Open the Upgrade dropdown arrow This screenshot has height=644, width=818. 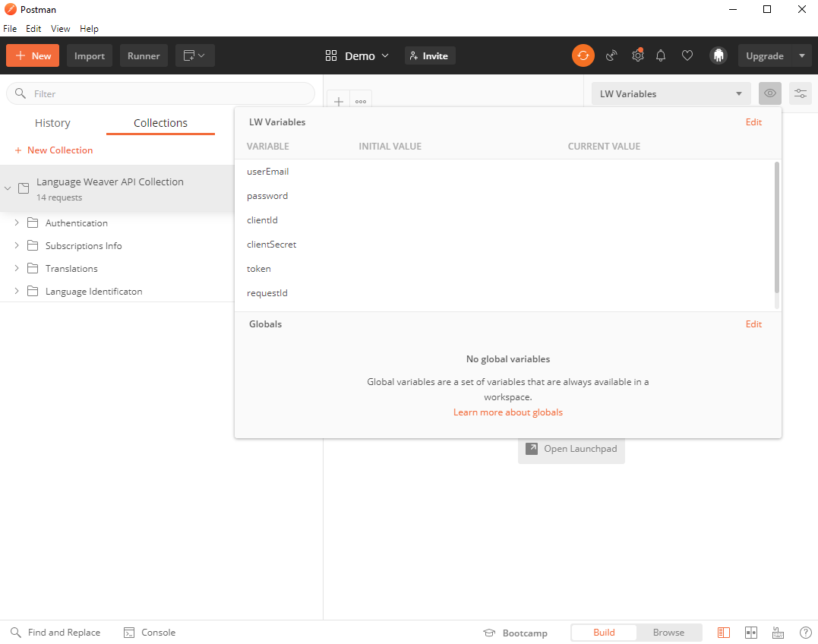[802, 55]
